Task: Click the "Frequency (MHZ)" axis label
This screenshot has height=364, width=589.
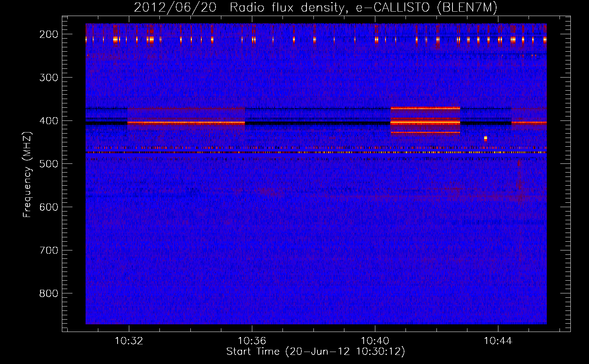Action: pos(27,174)
